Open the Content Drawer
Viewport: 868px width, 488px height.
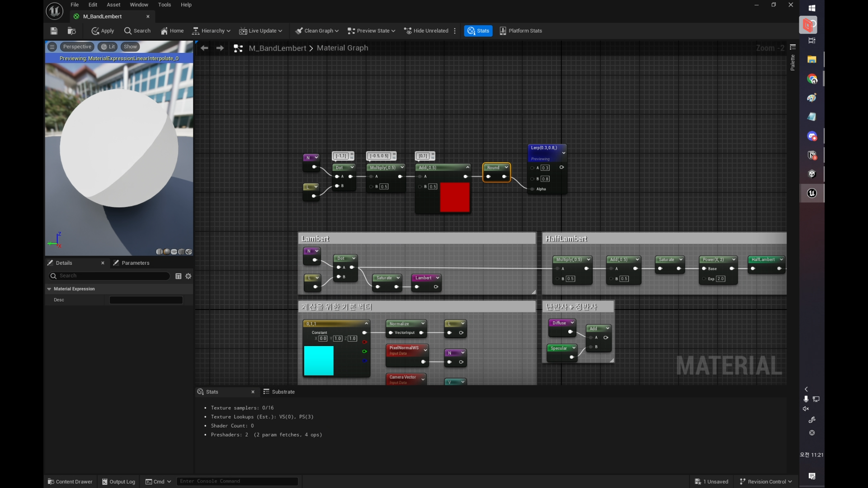pos(70,482)
